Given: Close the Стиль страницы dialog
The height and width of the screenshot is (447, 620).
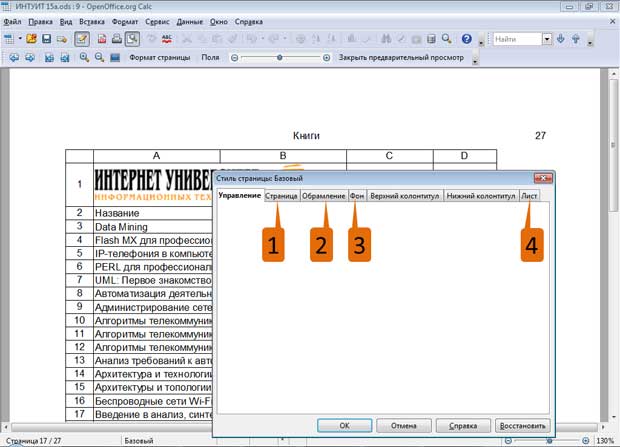Looking at the screenshot, I should pyautogui.click(x=543, y=178).
